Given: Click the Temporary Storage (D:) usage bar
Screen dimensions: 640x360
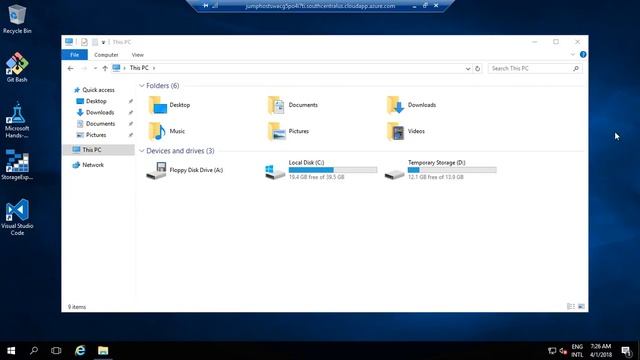Looking at the screenshot, I should (452, 170).
